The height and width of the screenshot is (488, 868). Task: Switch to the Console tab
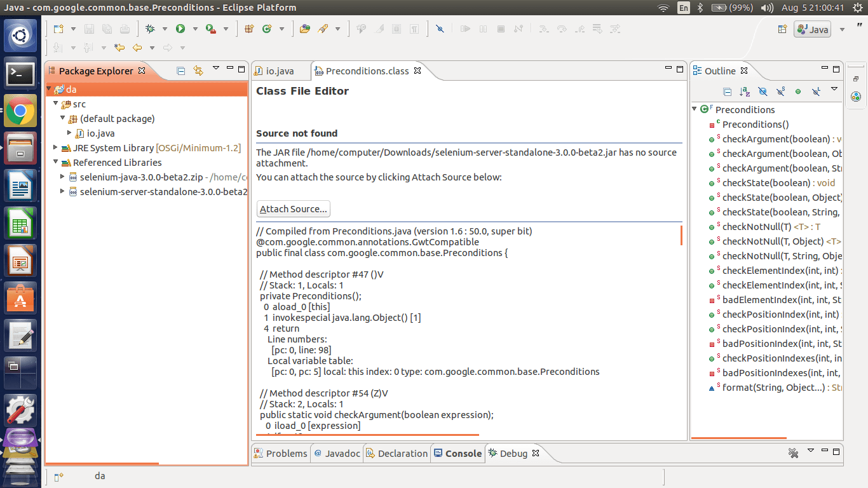pyautogui.click(x=462, y=453)
